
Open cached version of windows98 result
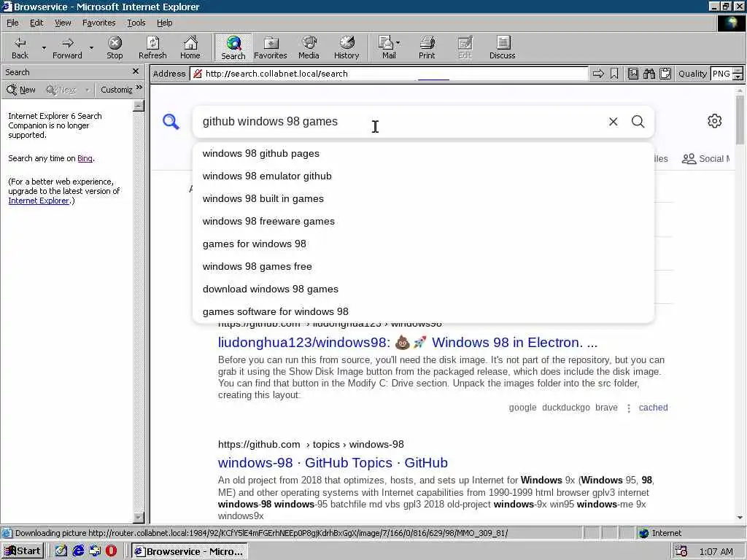coord(653,408)
